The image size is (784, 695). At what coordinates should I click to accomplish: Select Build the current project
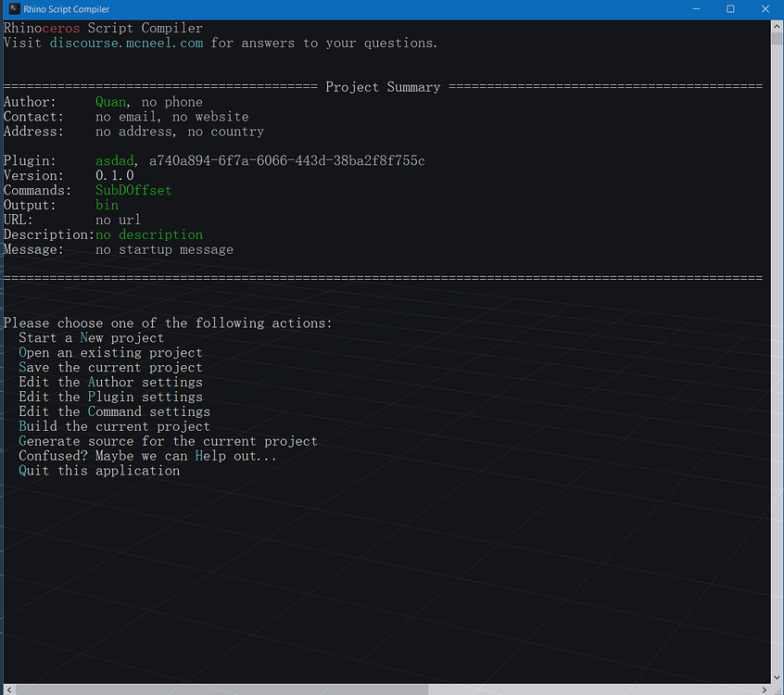(115, 426)
